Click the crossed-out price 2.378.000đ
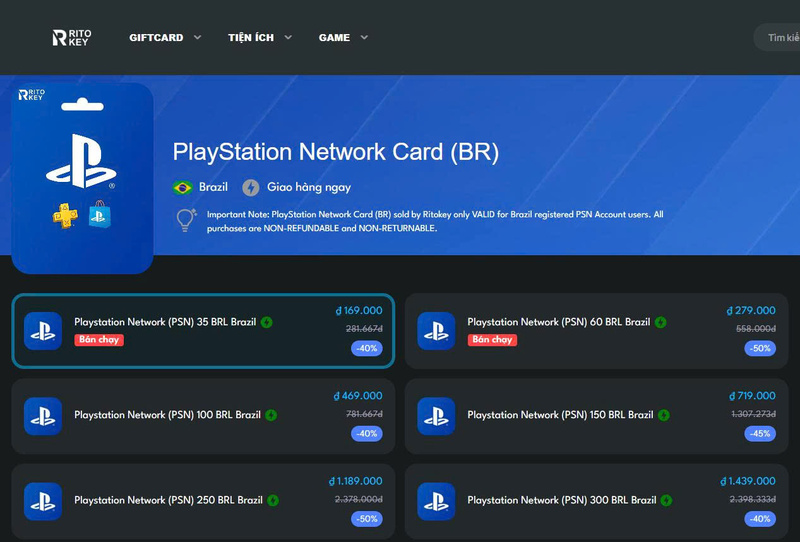 pyautogui.click(x=359, y=499)
